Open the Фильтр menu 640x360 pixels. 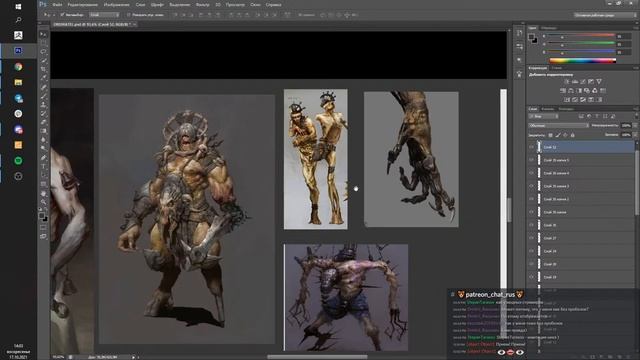pyautogui.click(x=202, y=5)
